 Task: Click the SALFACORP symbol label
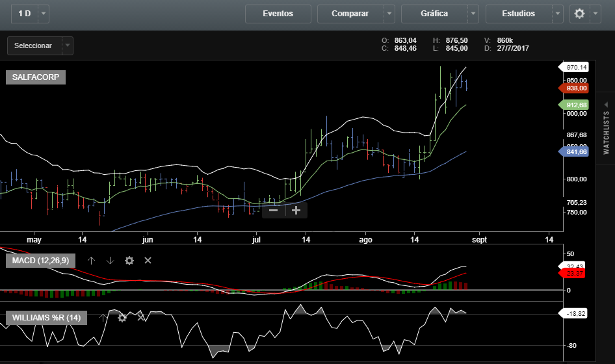pyautogui.click(x=35, y=77)
